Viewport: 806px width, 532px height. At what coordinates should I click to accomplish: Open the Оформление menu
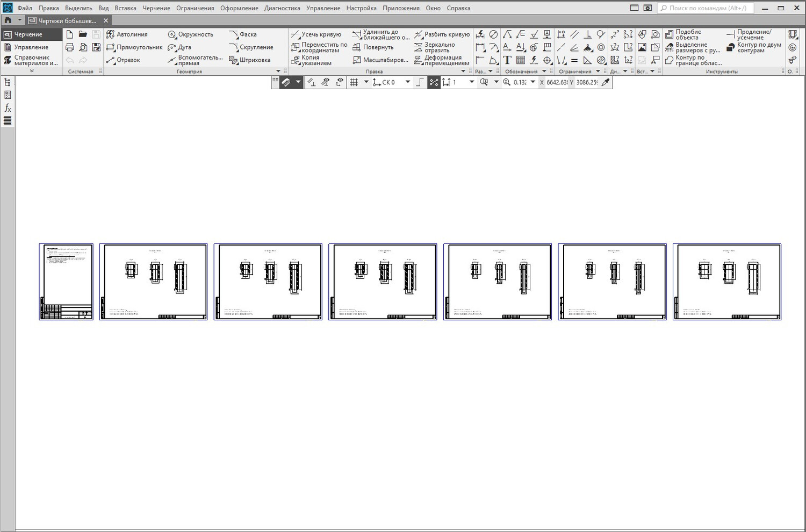tap(239, 8)
